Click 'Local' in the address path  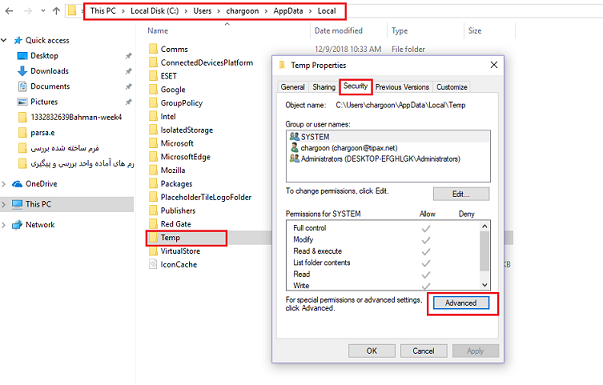point(326,11)
